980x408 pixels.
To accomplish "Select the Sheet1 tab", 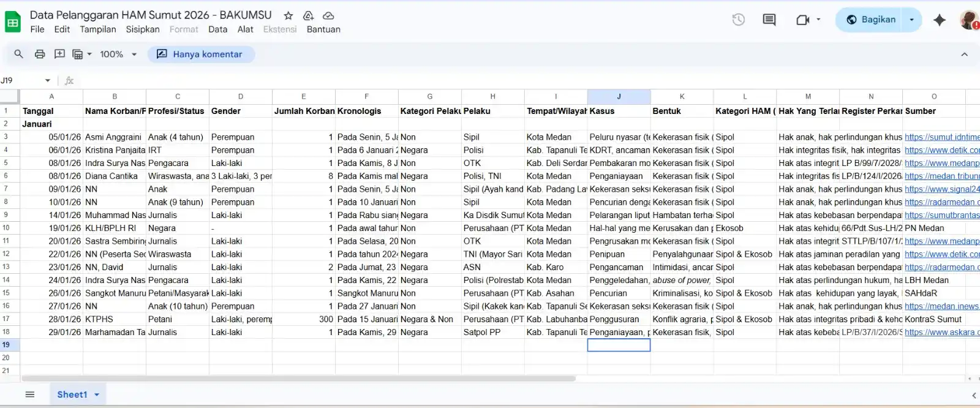I will coord(72,395).
